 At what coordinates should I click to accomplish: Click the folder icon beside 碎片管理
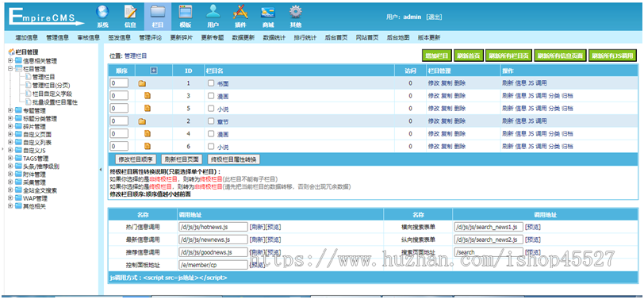(x=18, y=127)
